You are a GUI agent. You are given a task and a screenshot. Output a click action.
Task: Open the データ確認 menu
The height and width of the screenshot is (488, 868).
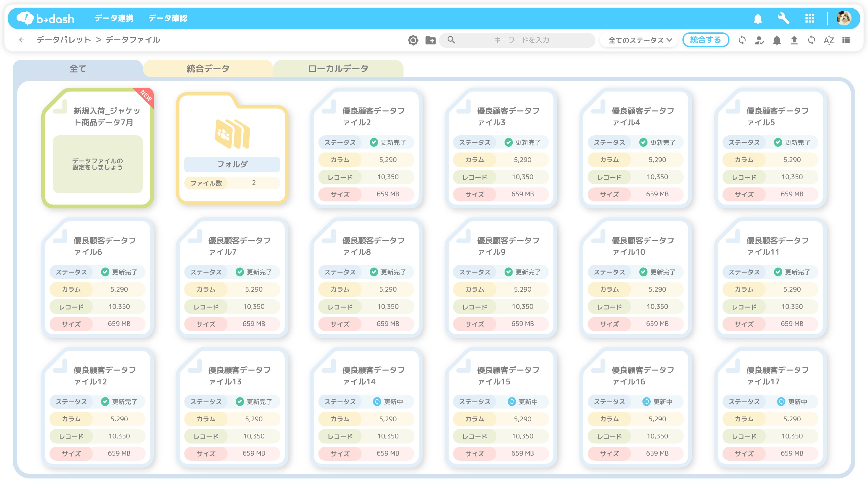(x=168, y=18)
